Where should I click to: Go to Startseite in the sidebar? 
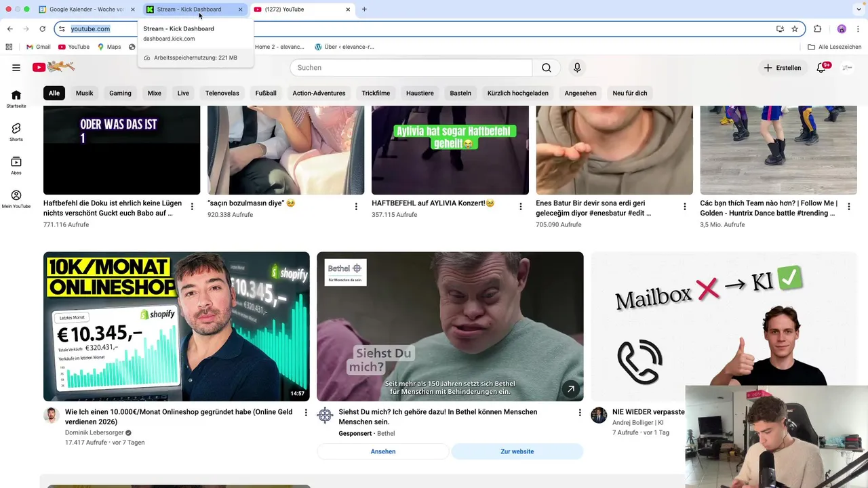click(16, 99)
